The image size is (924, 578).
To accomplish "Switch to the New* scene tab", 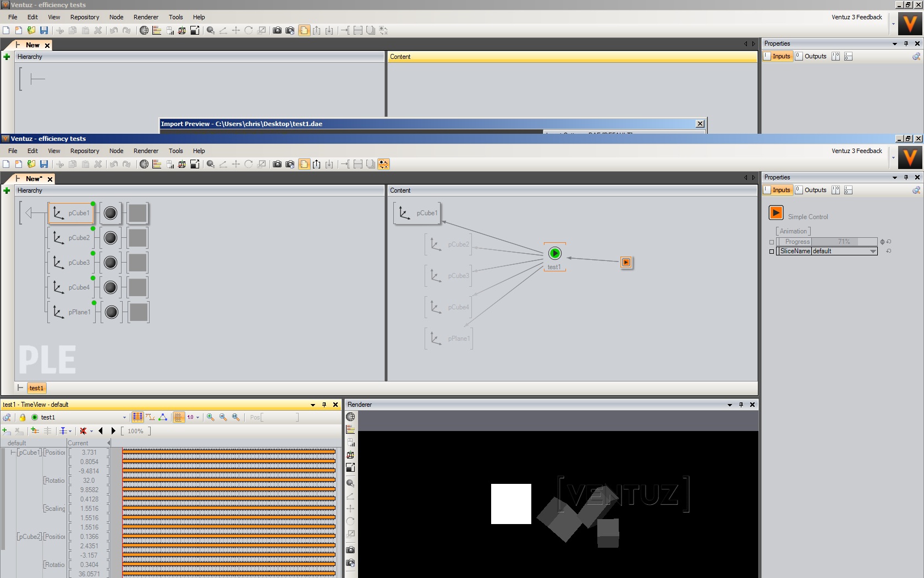I will (34, 179).
